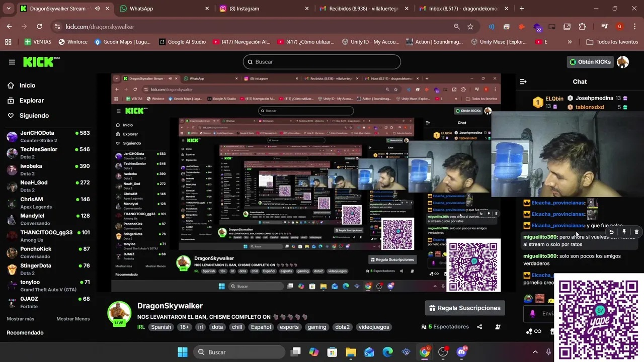
Task: Open the Unity Muse bookmark
Action: [498, 42]
